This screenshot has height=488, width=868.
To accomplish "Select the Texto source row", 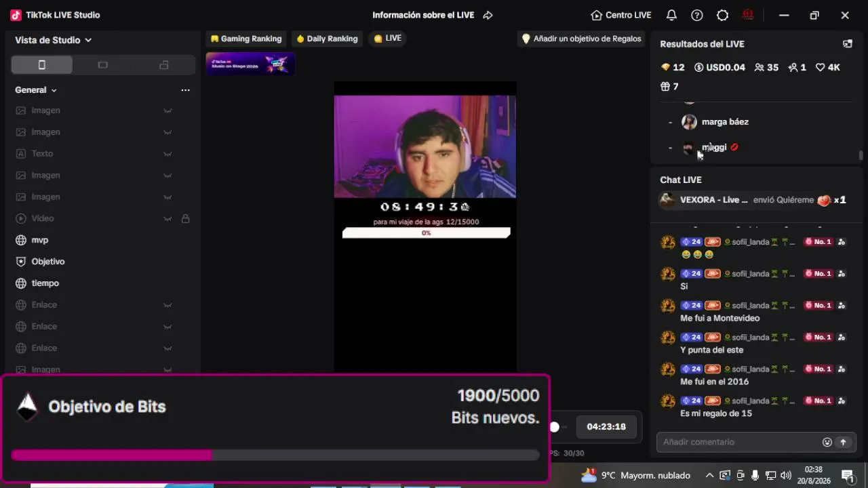I will tap(103, 154).
